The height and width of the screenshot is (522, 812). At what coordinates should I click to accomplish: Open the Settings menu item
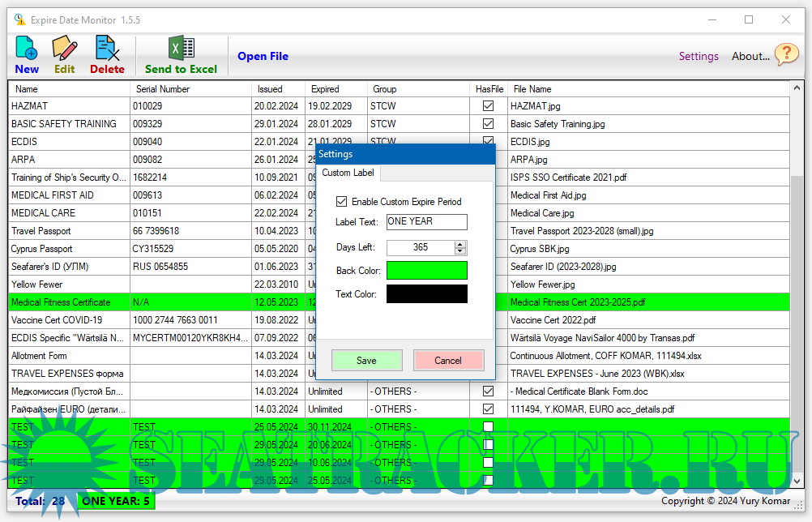click(x=699, y=56)
